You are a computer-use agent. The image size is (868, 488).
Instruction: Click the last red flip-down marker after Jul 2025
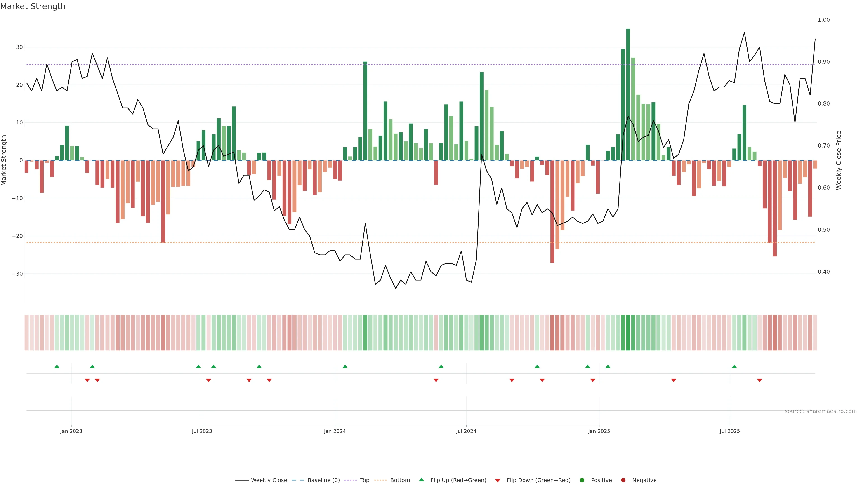click(759, 380)
